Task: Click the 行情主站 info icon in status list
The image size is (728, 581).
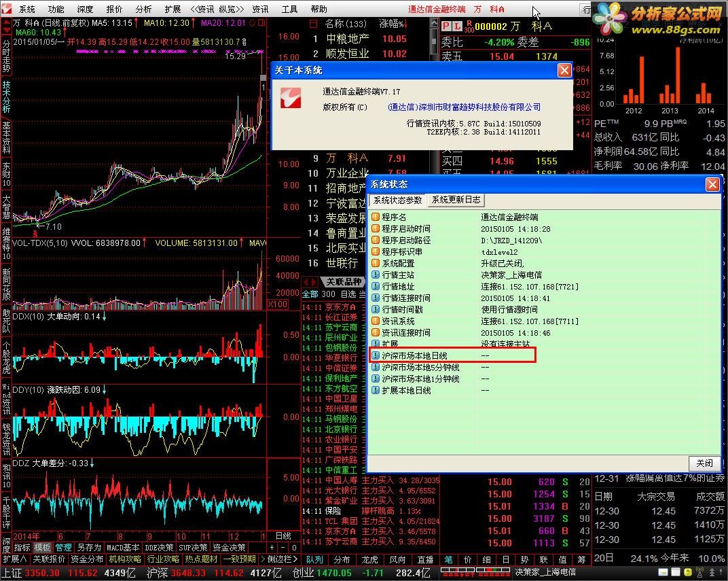Action: tap(376, 275)
